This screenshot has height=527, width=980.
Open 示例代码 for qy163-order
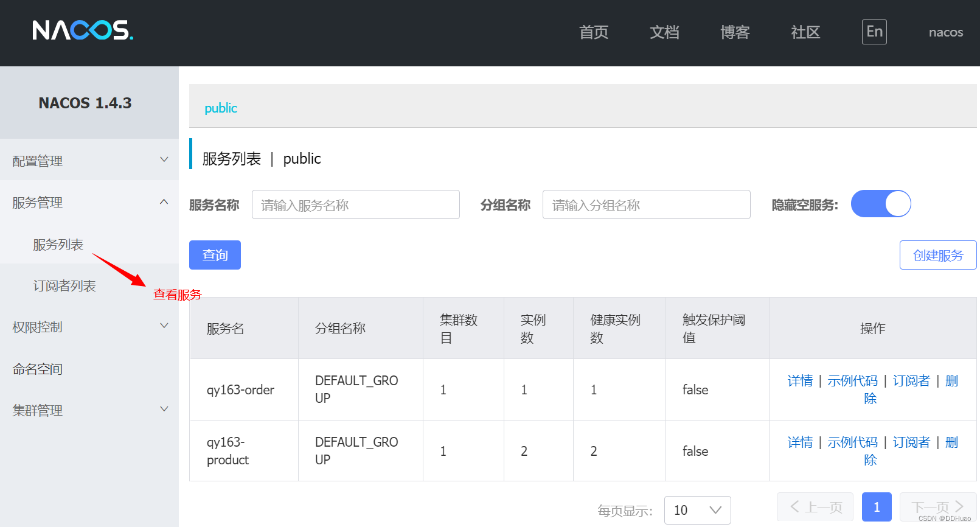coord(852,381)
